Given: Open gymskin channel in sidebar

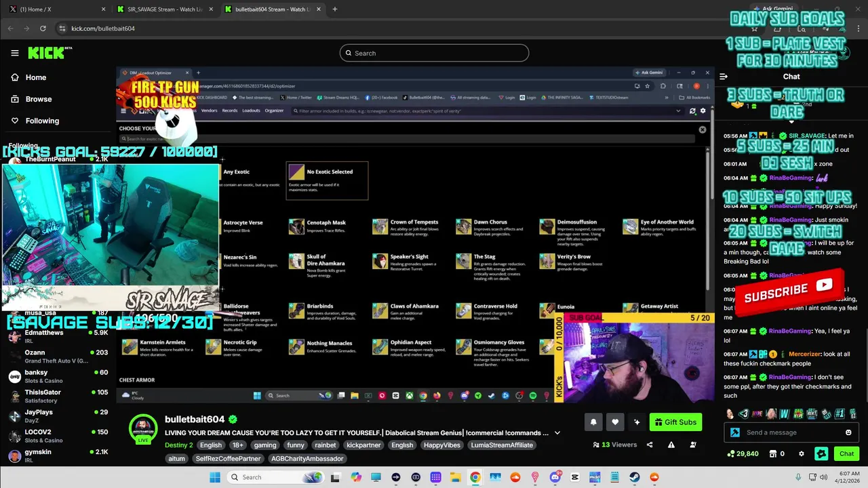Looking at the screenshot, I should tap(57, 455).
